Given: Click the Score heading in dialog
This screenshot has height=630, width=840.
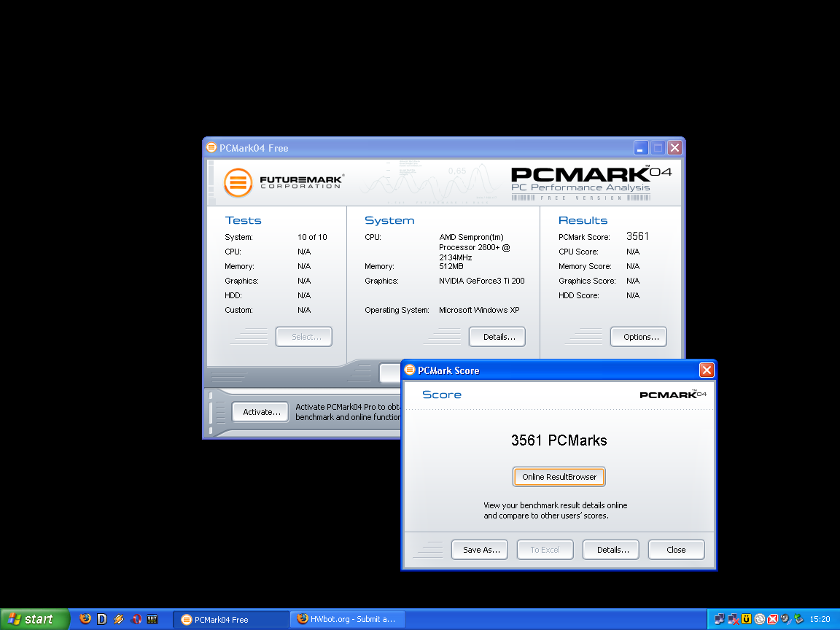Looking at the screenshot, I should tap(442, 394).
